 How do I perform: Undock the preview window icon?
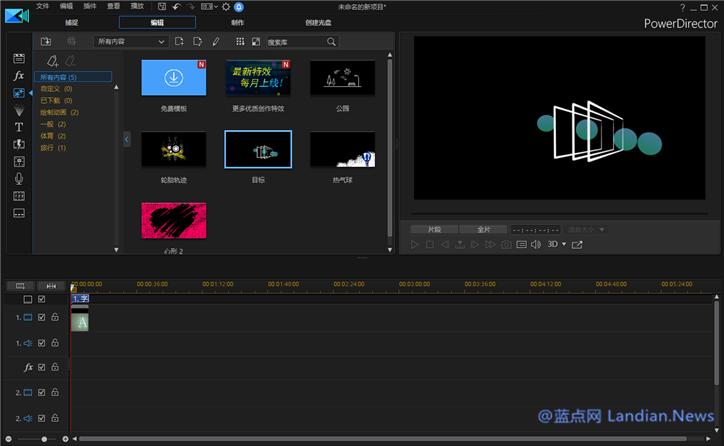click(x=578, y=244)
